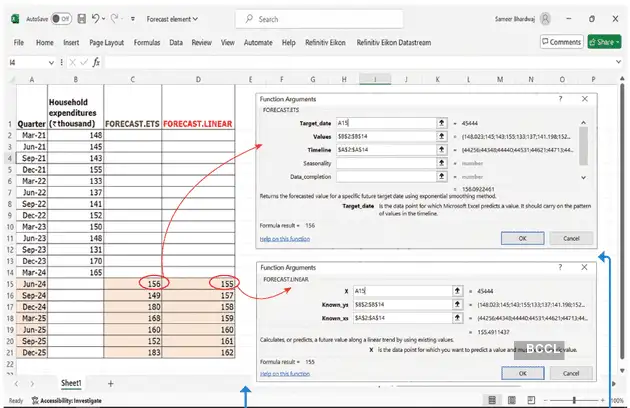630x408 pixels.
Task: Expand the Share button dropdown
Action: [616, 42]
